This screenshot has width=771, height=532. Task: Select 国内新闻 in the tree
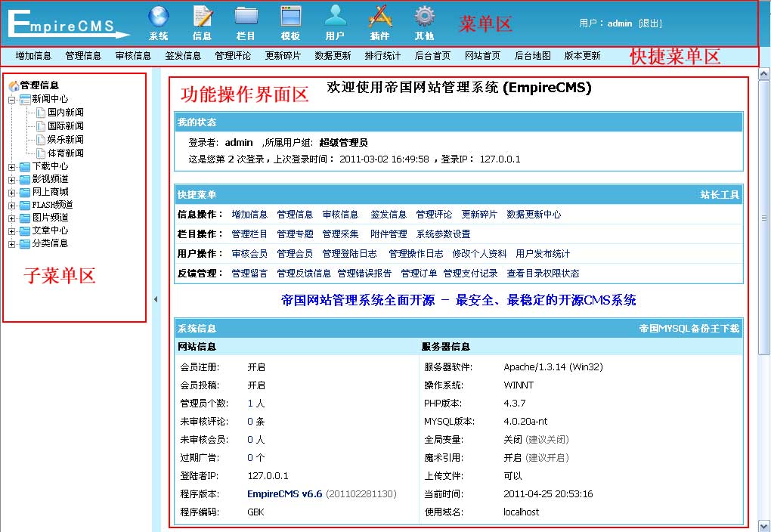(x=65, y=113)
